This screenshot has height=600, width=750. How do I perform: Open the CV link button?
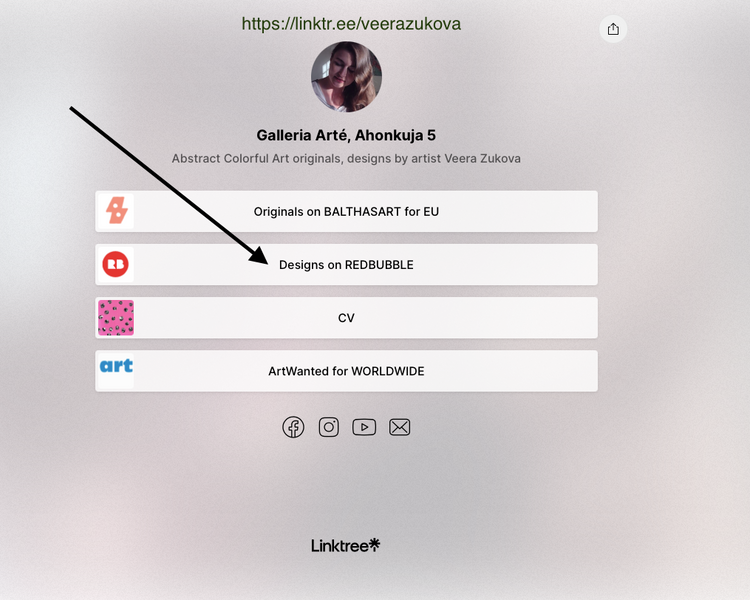coord(346,318)
